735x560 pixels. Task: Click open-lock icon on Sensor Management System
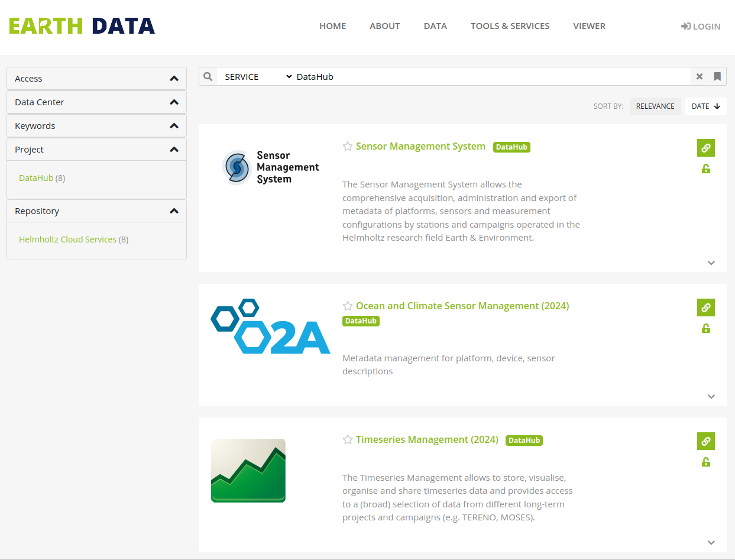[x=705, y=169]
